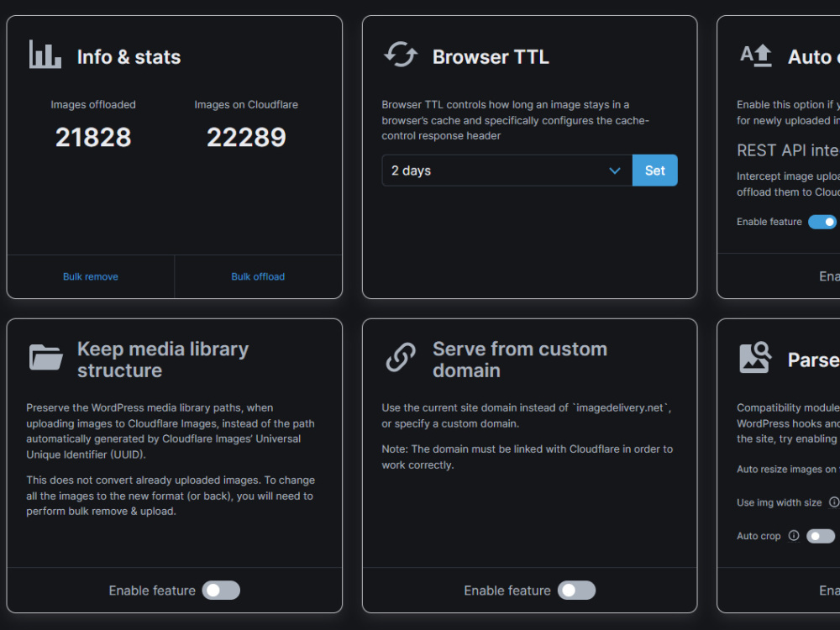Turn on the Auto crop switch

(821, 536)
